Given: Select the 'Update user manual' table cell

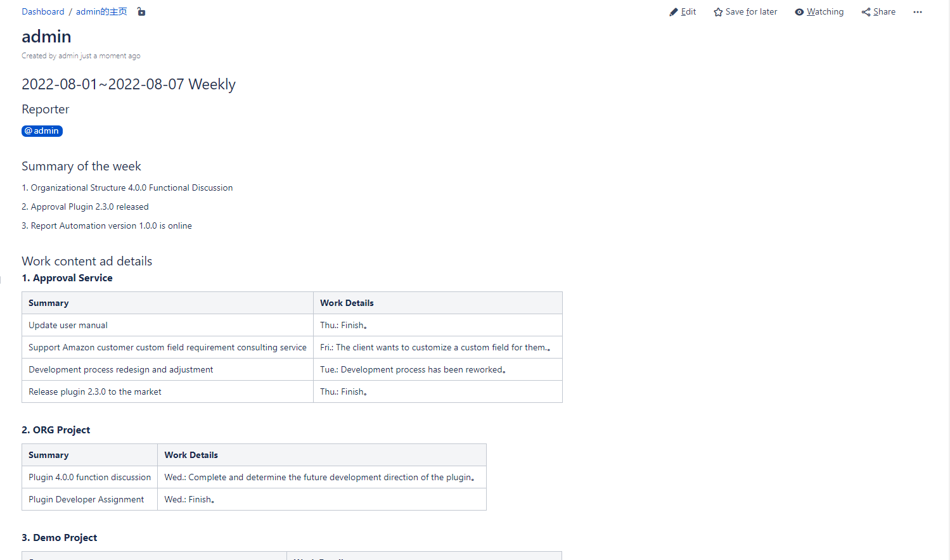Looking at the screenshot, I should point(68,325).
